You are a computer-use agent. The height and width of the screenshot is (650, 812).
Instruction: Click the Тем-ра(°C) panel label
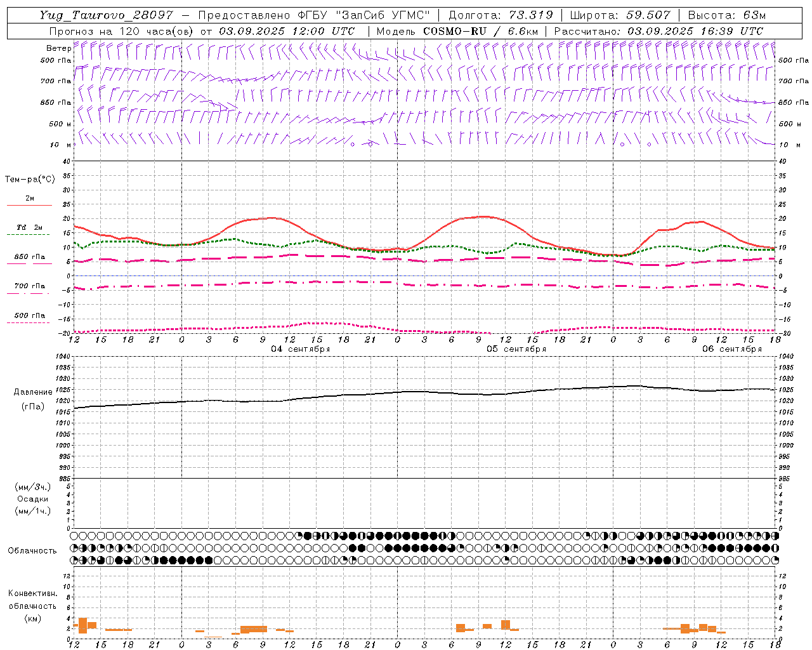(x=30, y=180)
